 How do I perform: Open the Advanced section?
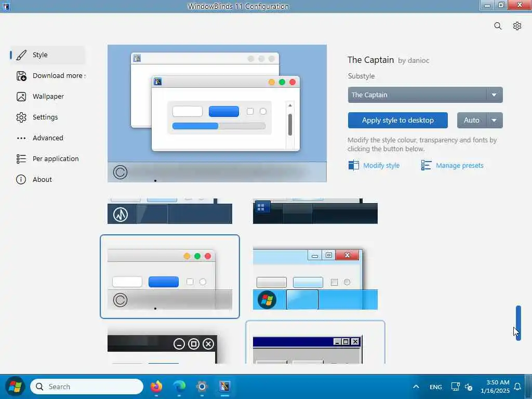click(x=47, y=138)
